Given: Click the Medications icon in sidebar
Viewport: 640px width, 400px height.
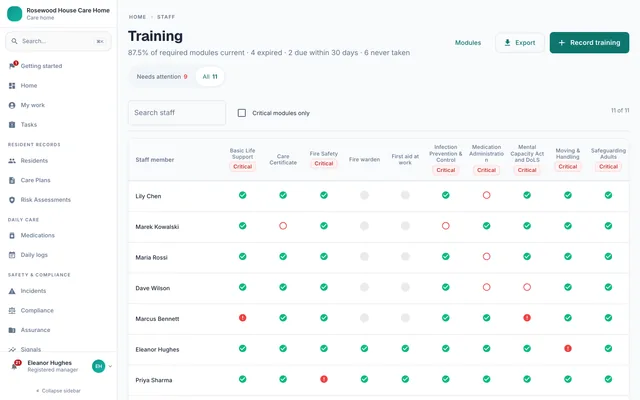Looking at the screenshot, I should click(12, 236).
